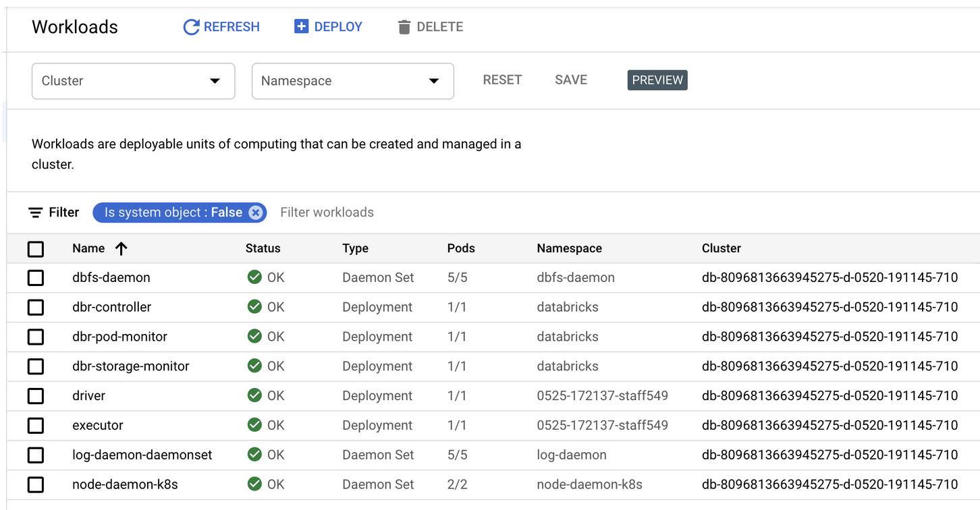Sort by the Cluster column header
Viewport: 980px width, 510px height.
(722, 248)
